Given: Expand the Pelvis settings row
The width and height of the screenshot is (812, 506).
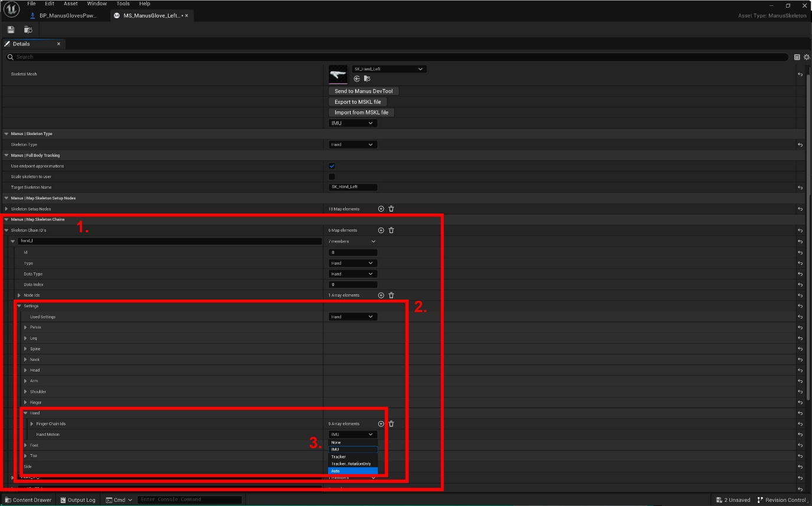Looking at the screenshot, I should coord(25,327).
